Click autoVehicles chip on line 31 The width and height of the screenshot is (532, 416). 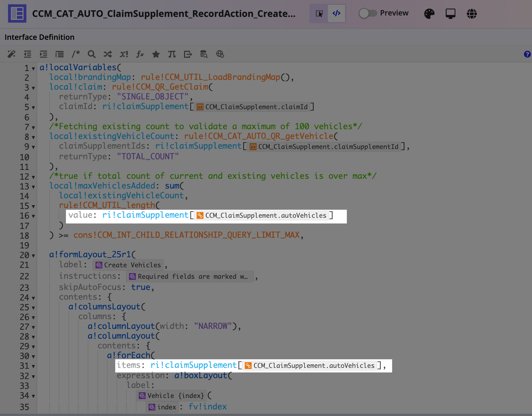pos(310,366)
